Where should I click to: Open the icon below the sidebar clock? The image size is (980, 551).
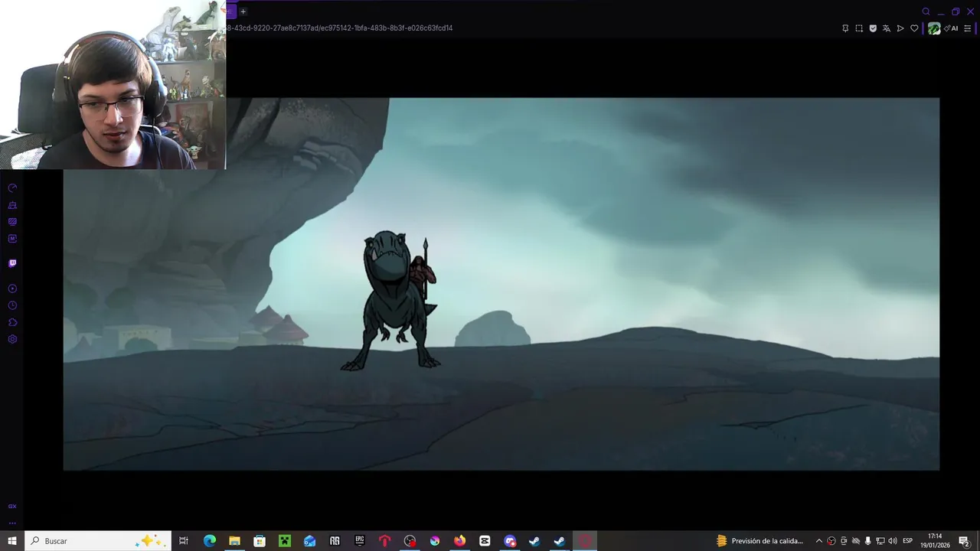(x=12, y=322)
